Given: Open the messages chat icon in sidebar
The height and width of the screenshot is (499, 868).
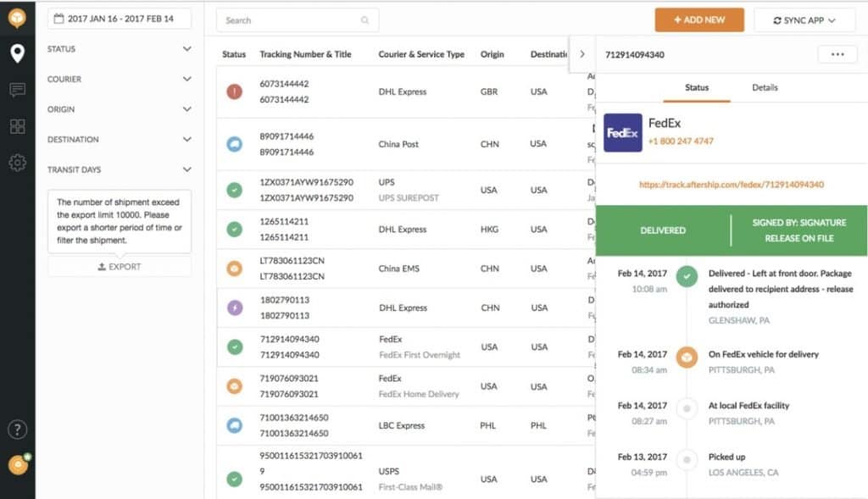Looking at the screenshot, I should coord(17,90).
